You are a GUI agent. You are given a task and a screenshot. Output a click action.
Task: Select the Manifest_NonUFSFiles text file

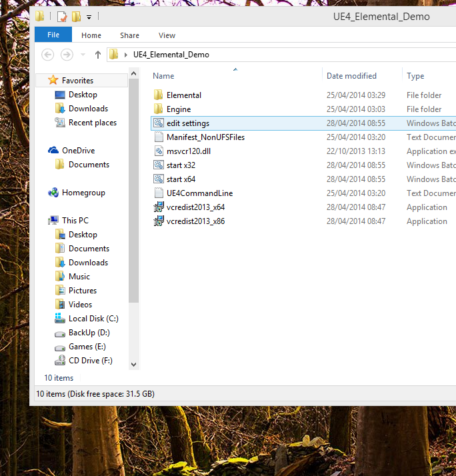[x=205, y=137]
